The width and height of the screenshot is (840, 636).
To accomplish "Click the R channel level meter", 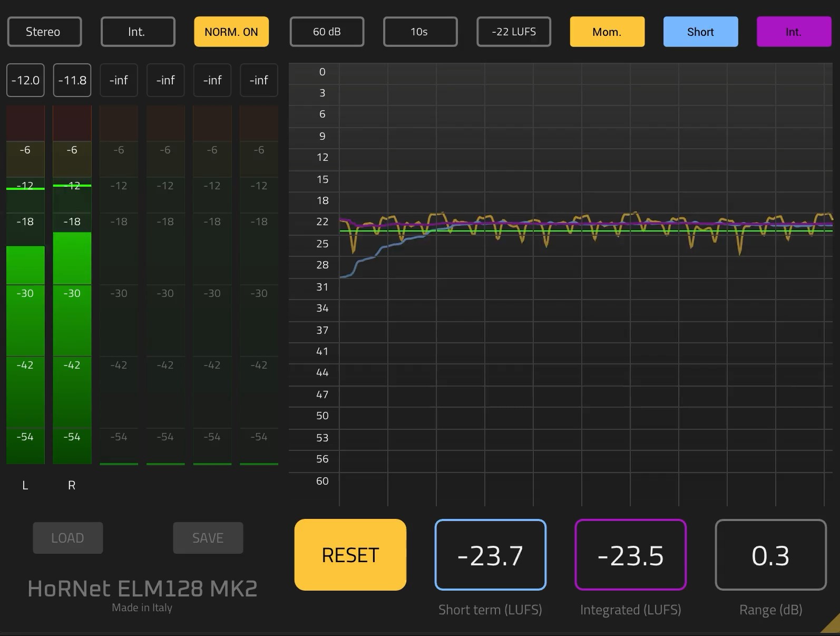I will 72,285.
